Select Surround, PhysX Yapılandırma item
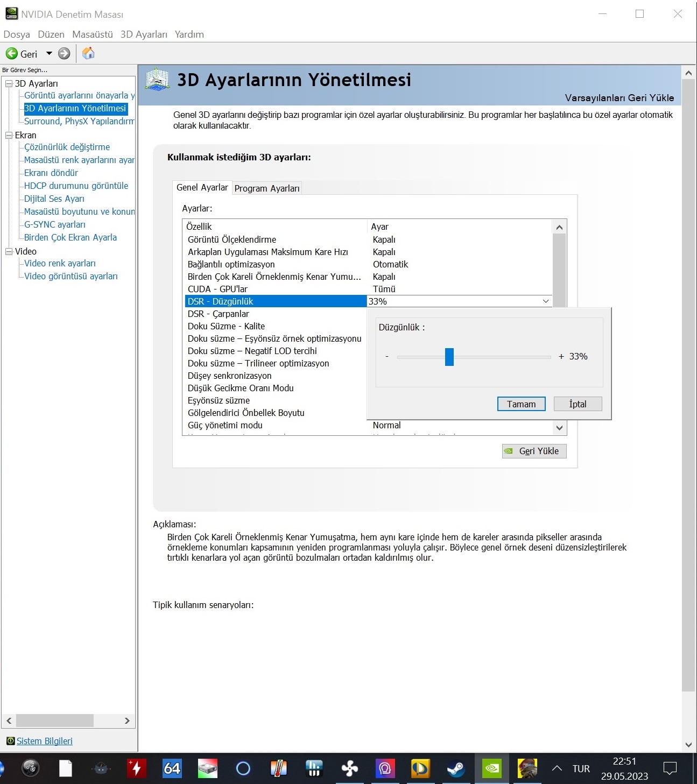The image size is (697, 784). pyautogui.click(x=79, y=121)
